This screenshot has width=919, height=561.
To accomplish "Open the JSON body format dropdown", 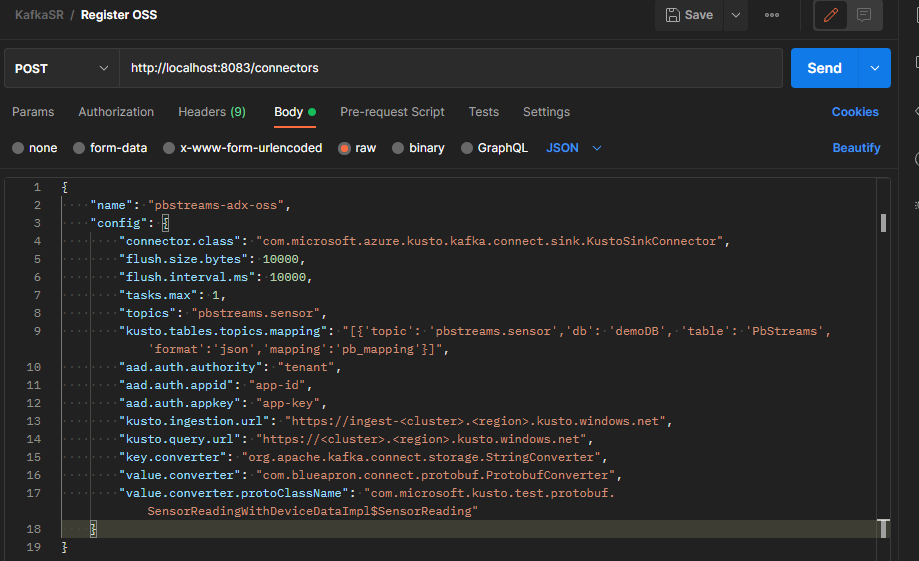I will (x=574, y=148).
